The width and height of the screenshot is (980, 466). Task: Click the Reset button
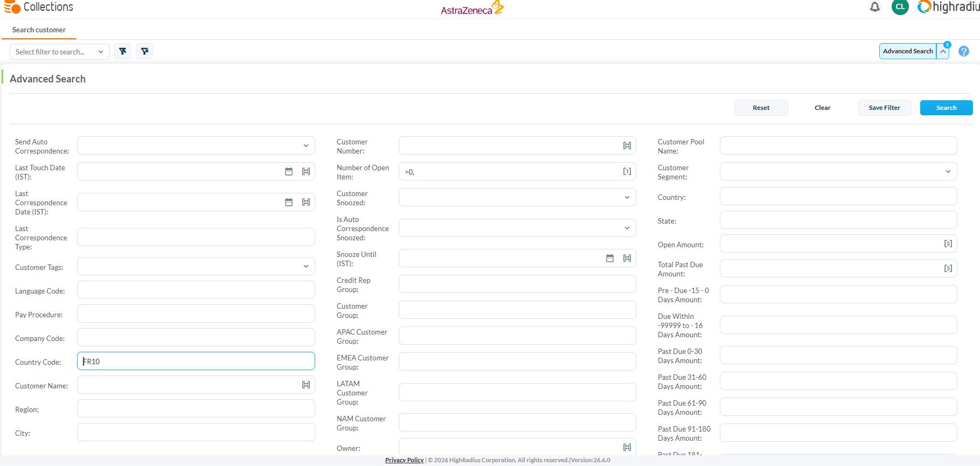point(761,108)
